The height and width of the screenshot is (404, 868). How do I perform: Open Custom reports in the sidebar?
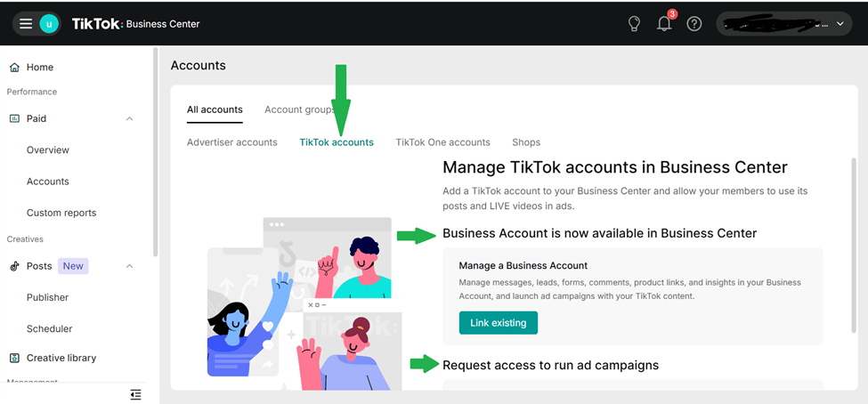point(61,213)
